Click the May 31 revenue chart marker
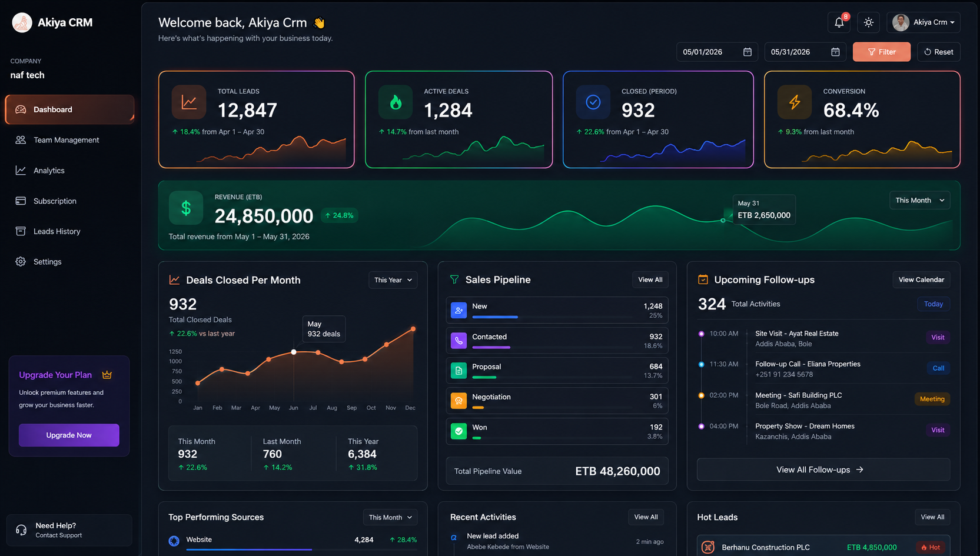 click(x=723, y=220)
